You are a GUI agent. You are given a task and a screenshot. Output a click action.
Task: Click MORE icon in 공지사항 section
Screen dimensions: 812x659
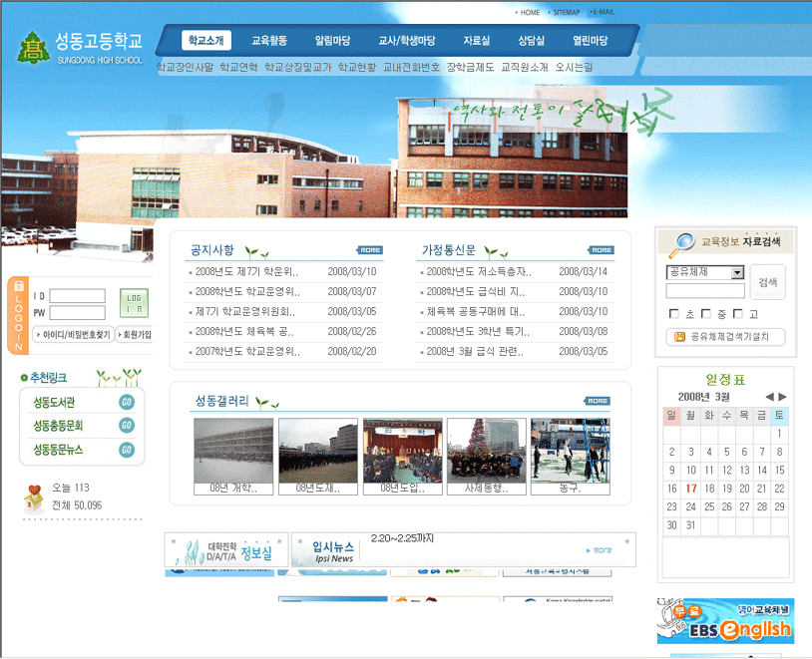pyautogui.click(x=369, y=250)
